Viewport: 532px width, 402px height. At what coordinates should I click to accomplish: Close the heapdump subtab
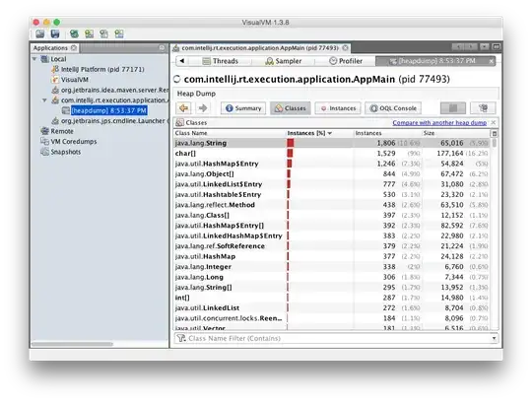[x=491, y=61]
